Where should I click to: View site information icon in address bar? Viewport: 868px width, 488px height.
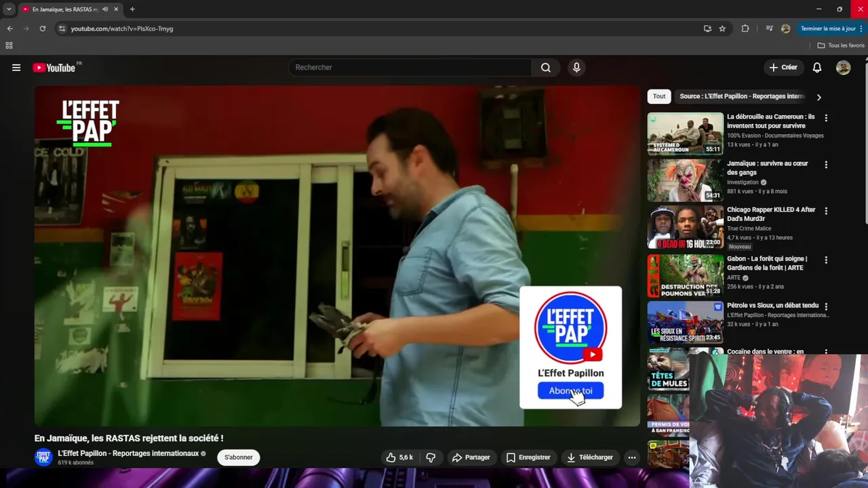pyautogui.click(x=62, y=28)
